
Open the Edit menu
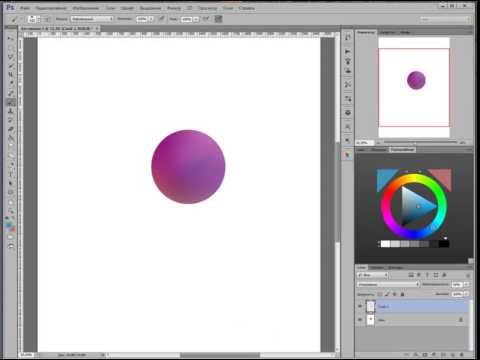click(51, 8)
